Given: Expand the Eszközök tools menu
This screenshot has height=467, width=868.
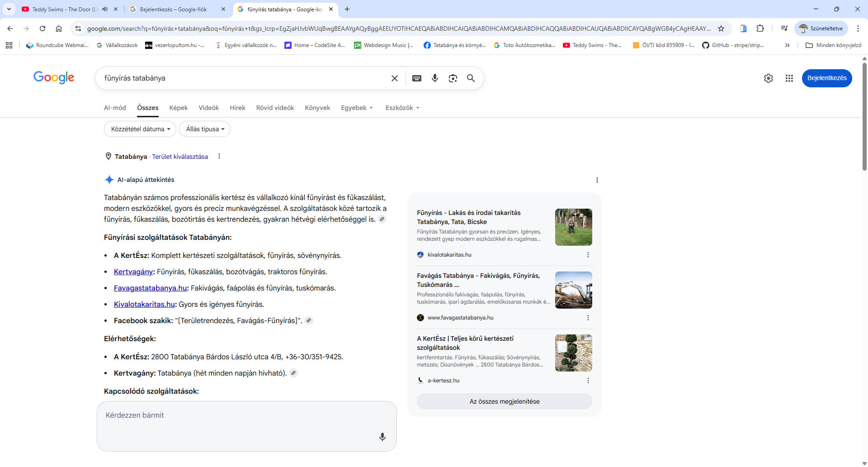Looking at the screenshot, I should click(x=402, y=108).
